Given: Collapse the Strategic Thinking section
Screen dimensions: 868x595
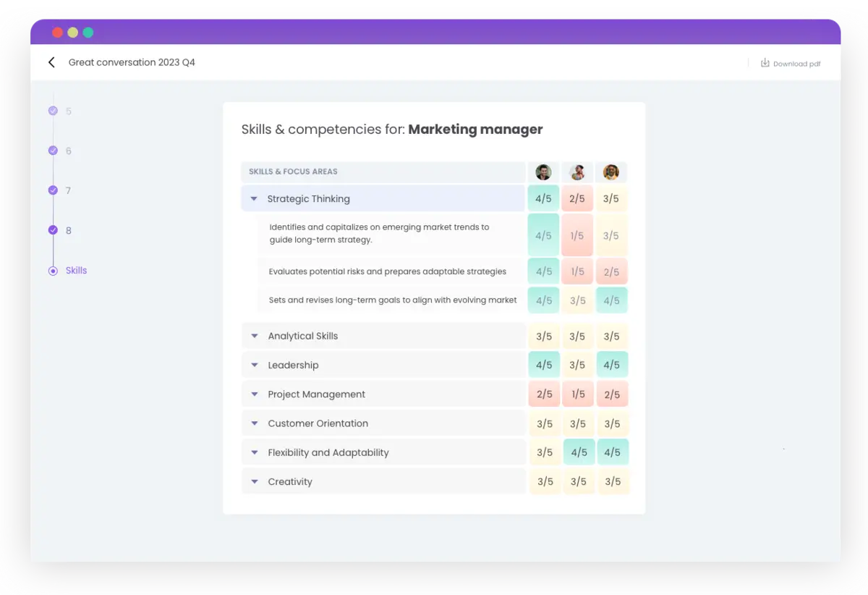Looking at the screenshot, I should pos(254,198).
